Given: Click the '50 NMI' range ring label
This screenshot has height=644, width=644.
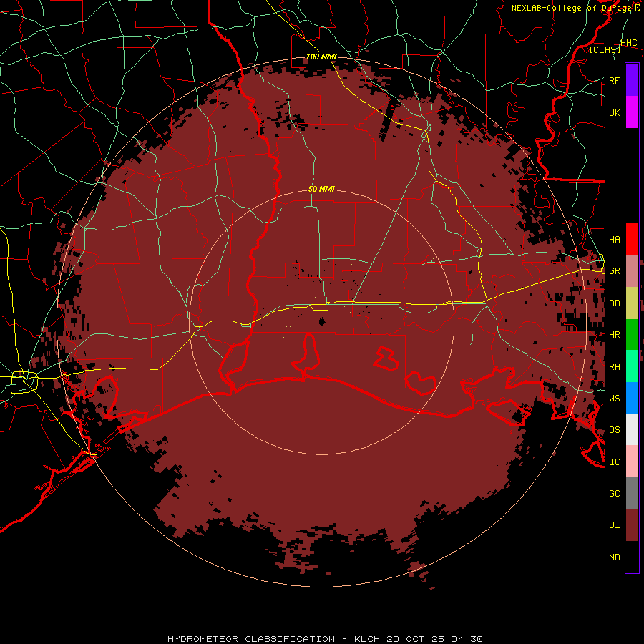Looking at the screenshot, I should (x=321, y=189).
